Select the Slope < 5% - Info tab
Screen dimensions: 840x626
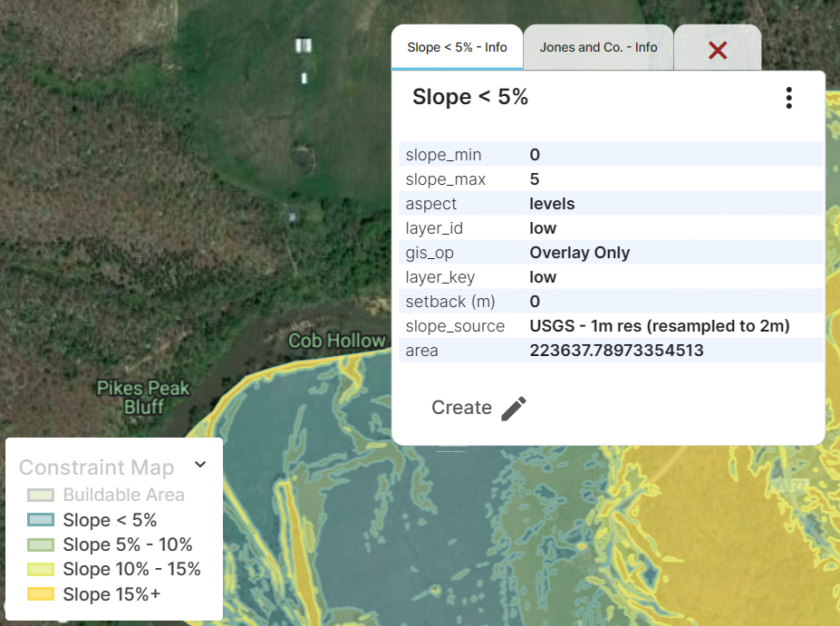tap(457, 47)
